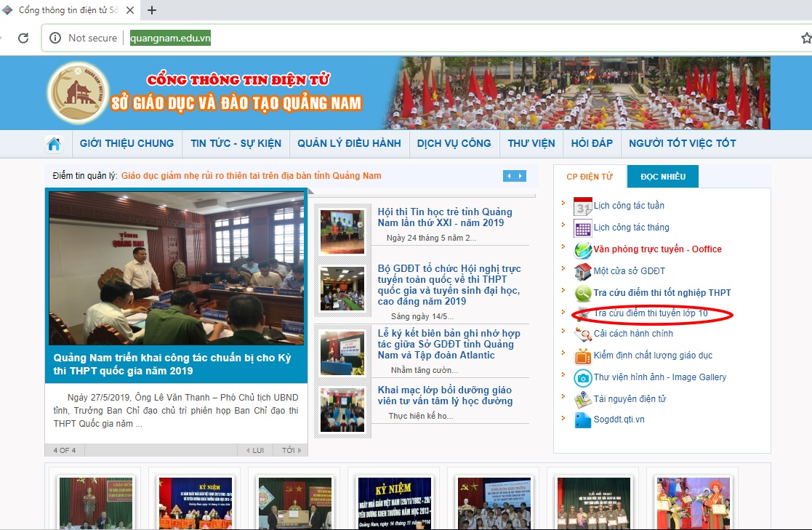Switch to the ĐỌC NHIỀU tab
The height and width of the screenshot is (530, 812).
tap(662, 177)
